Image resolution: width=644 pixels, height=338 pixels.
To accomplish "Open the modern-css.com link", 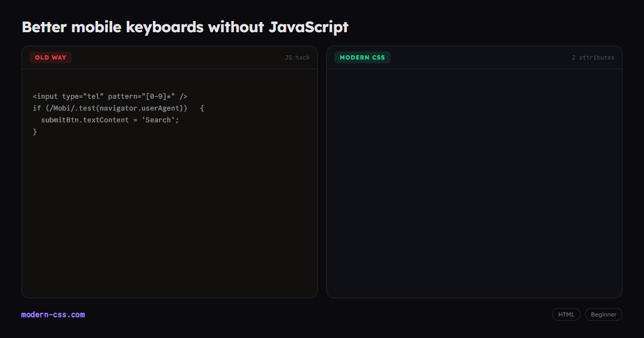I will click(x=53, y=314).
